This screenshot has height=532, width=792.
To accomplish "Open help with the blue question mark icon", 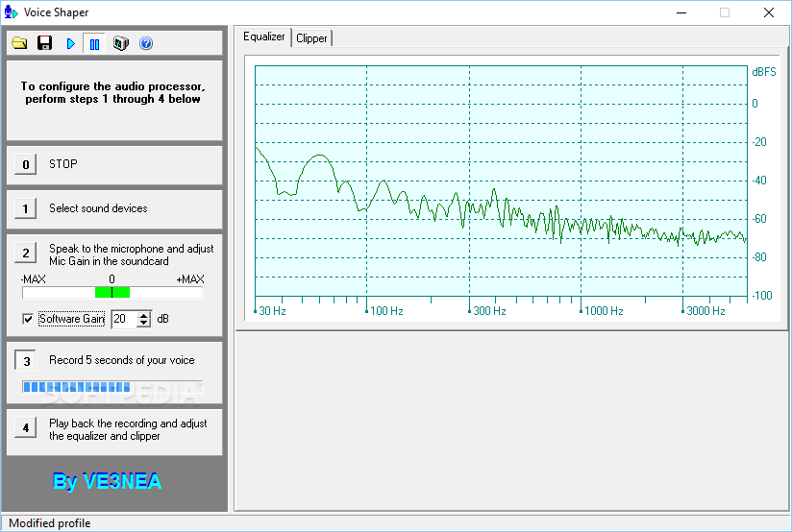I will click(146, 43).
